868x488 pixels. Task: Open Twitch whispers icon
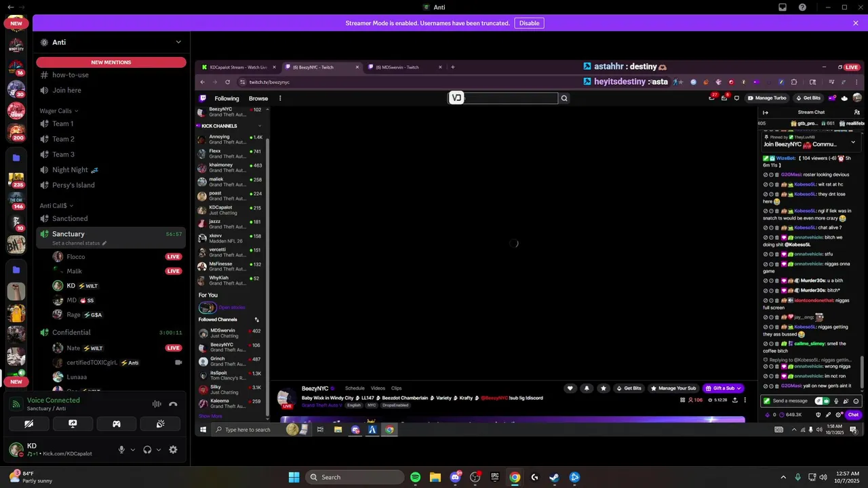[x=737, y=98]
